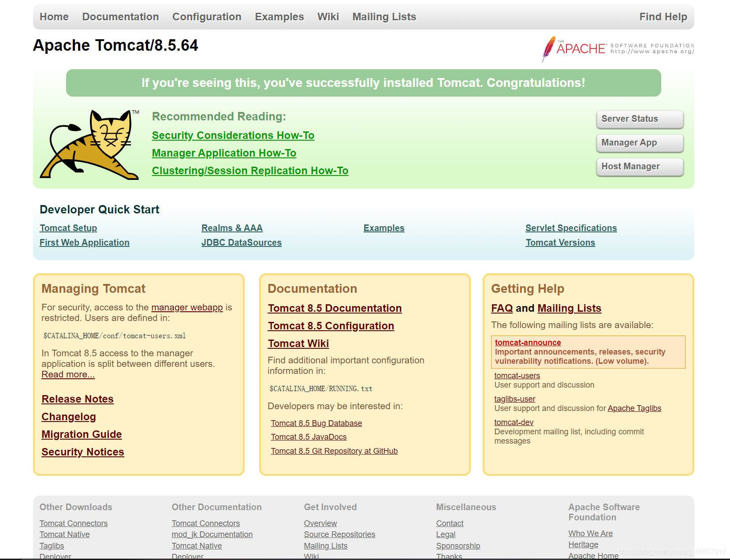Open the Manager App button
This screenshot has width=730, height=560.
pos(640,143)
